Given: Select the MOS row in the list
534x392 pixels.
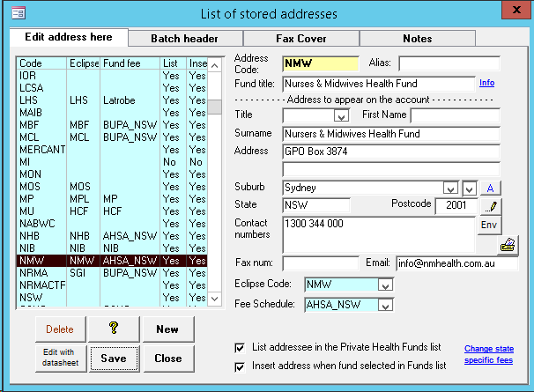Looking at the screenshot, I should tap(112, 187).
